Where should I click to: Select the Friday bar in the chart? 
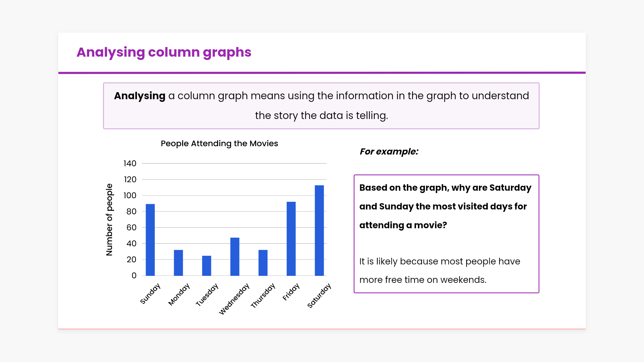click(x=291, y=239)
